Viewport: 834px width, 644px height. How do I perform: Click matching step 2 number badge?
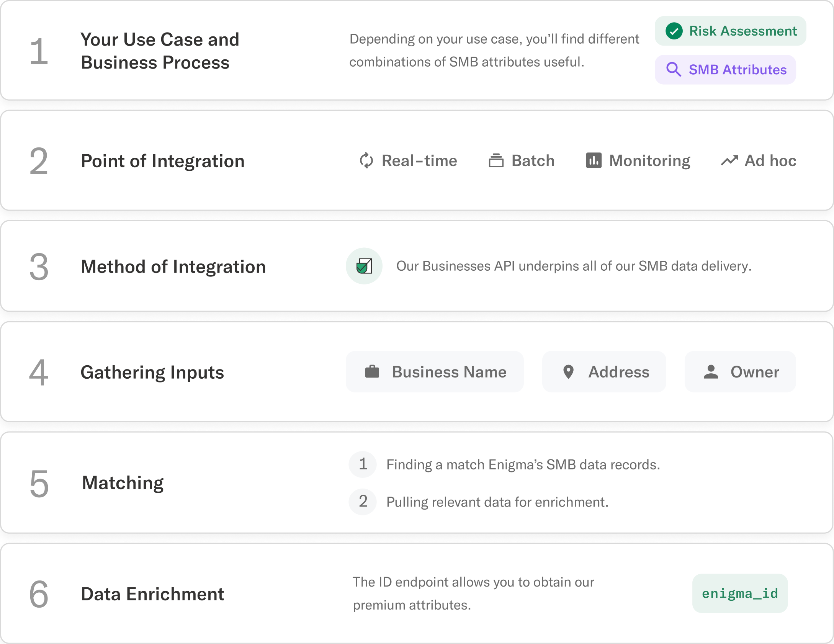362,502
